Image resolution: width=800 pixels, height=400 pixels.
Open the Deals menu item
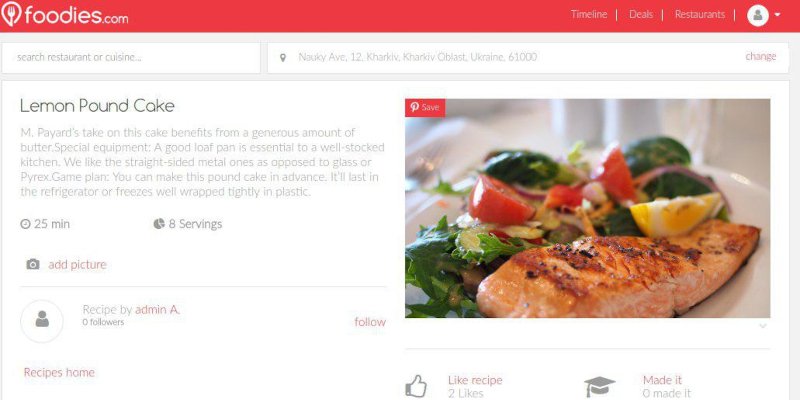click(x=641, y=15)
